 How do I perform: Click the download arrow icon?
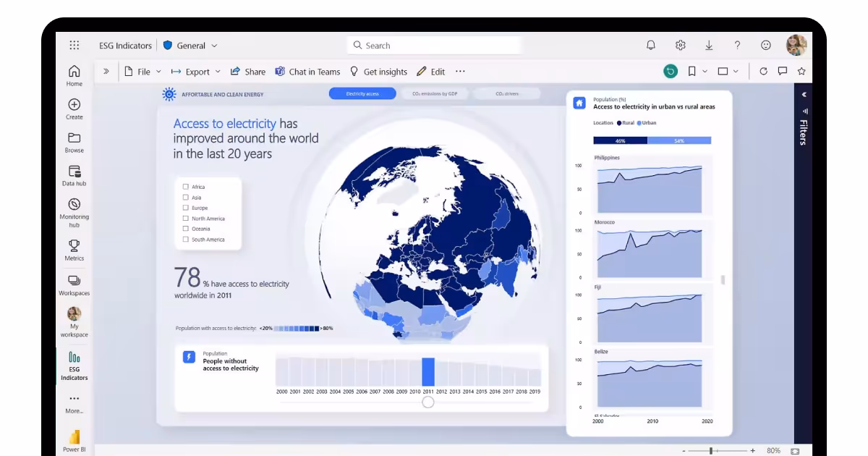(x=709, y=45)
